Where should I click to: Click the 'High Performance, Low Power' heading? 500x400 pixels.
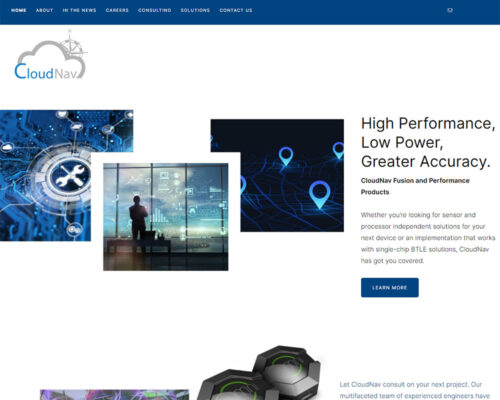[428, 142]
